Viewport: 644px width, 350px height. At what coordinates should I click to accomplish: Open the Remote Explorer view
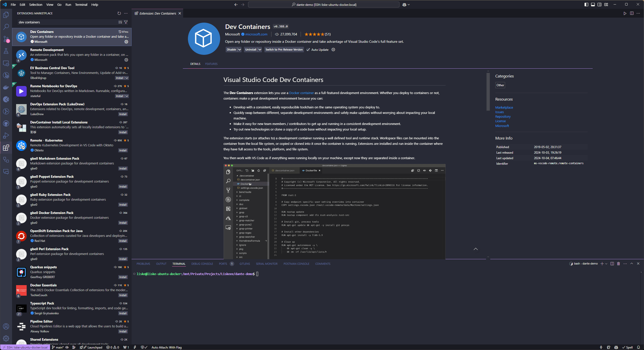coord(6,63)
